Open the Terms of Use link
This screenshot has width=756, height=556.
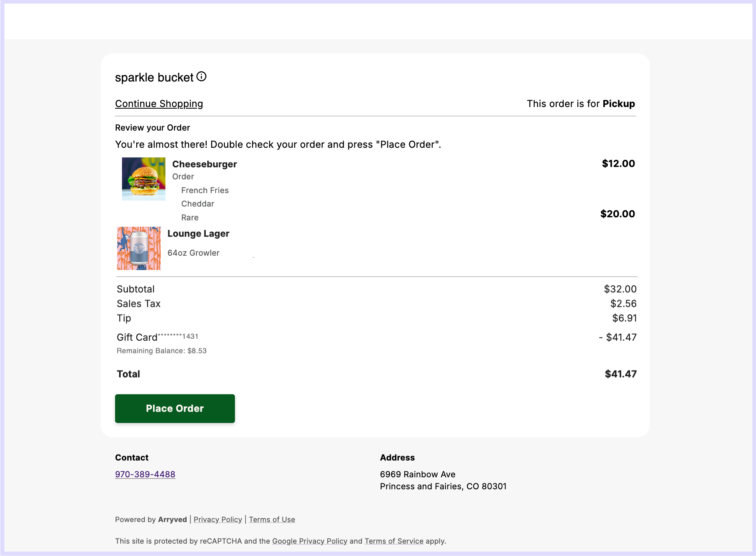pyautogui.click(x=272, y=520)
